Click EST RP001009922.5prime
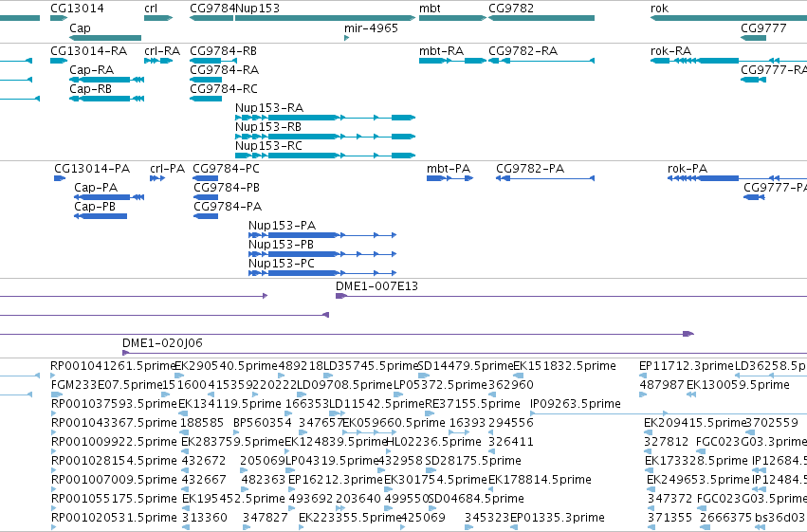This screenshot has width=807, height=532. 114,442
